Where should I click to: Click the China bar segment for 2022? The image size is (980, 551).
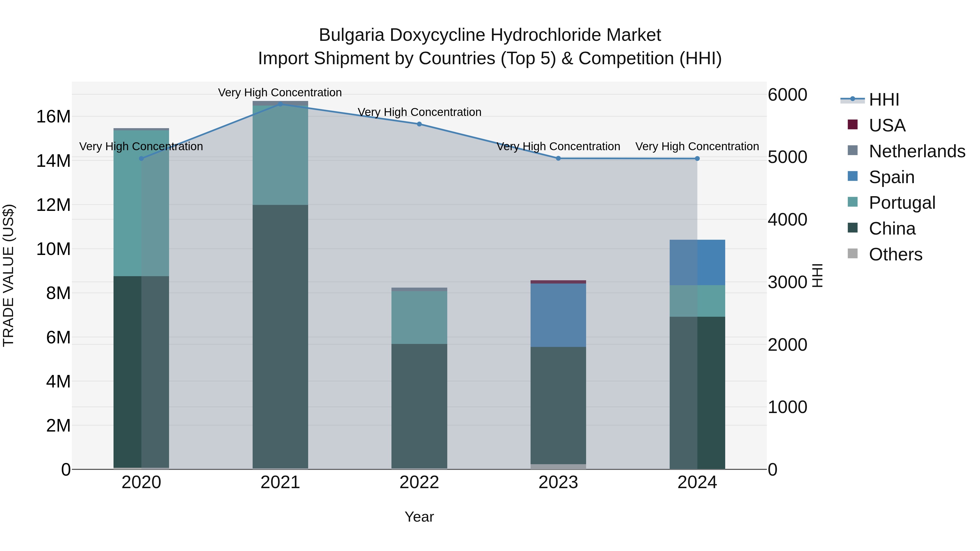[x=419, y=406]
